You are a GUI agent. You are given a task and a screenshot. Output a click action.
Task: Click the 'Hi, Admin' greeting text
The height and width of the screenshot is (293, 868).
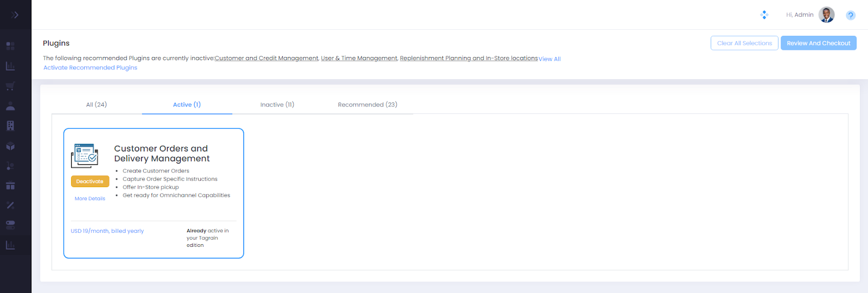point(800,15)
